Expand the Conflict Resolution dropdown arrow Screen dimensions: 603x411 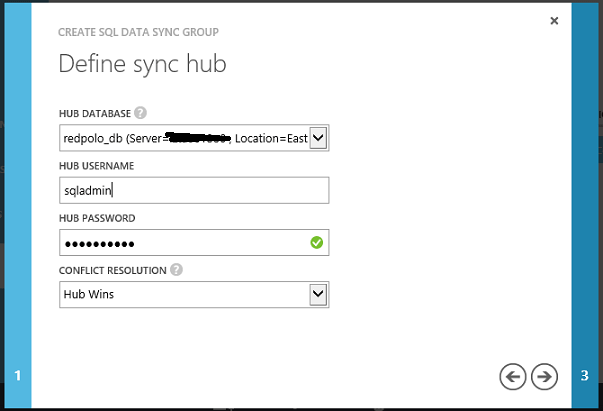[x=318, y=295]
